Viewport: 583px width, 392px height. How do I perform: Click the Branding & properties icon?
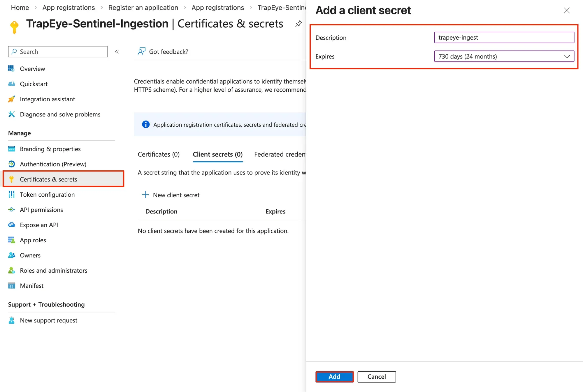click(11, 149)
